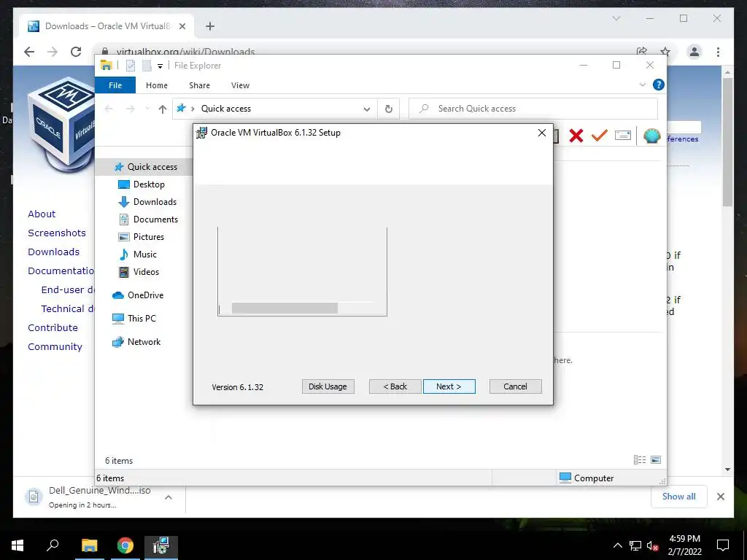Image resolution: width=747 pixels, height=560 pixels.
Task: Open Videos in navigation pane
Action: tap(146, 272)
